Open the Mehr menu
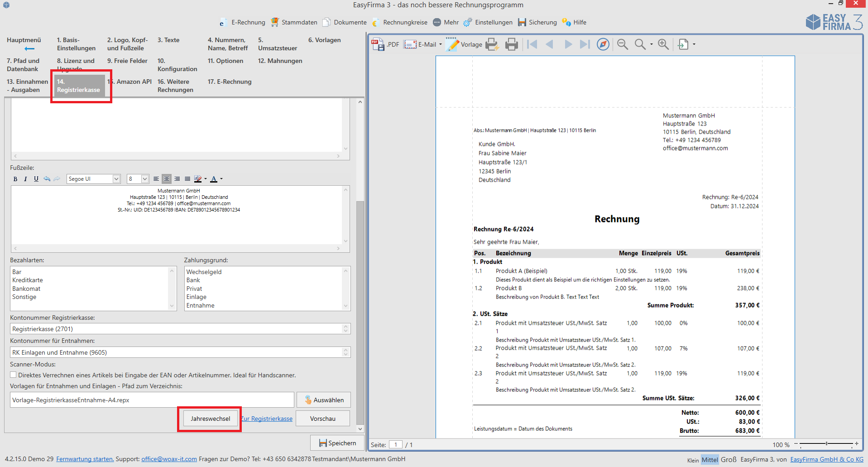Image resolution: width=868 pixels, height=467 pixels. click(x=446, y=22)
